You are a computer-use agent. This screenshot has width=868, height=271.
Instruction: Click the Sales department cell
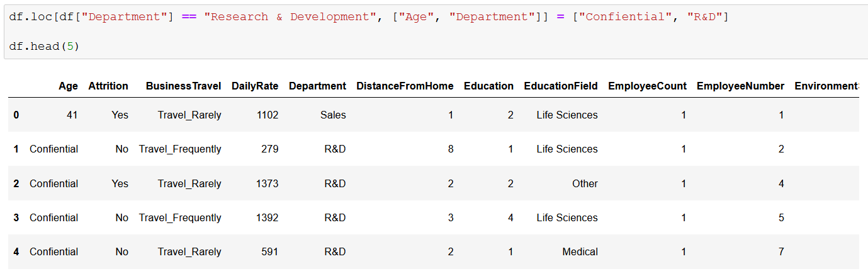pyautogui.click(x=333, y=115)
